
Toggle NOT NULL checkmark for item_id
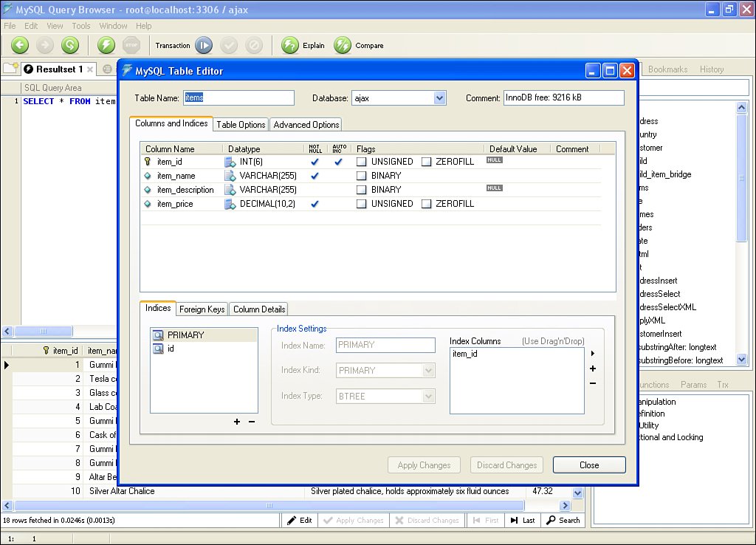pos(315,162)
